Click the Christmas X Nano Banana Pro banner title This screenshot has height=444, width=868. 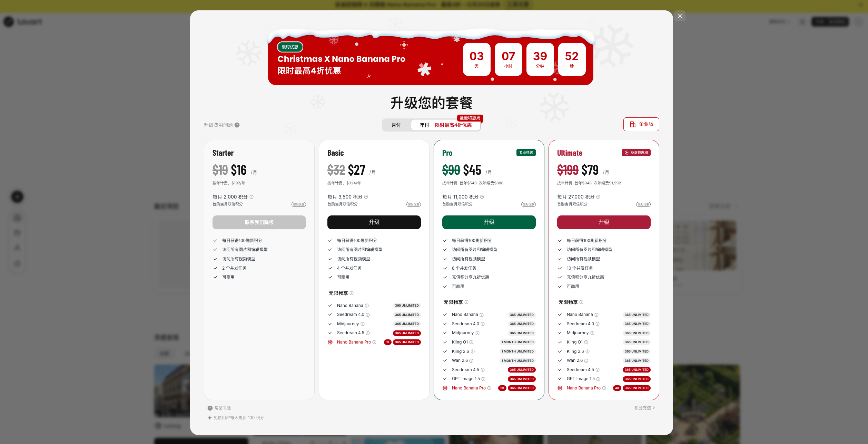[x=342, y=59]
